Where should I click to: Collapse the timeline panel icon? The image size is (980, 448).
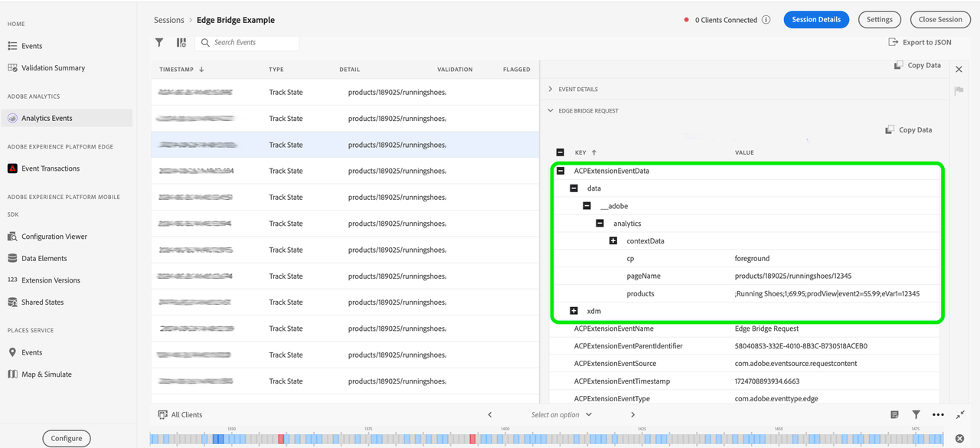tap(960, 414)
